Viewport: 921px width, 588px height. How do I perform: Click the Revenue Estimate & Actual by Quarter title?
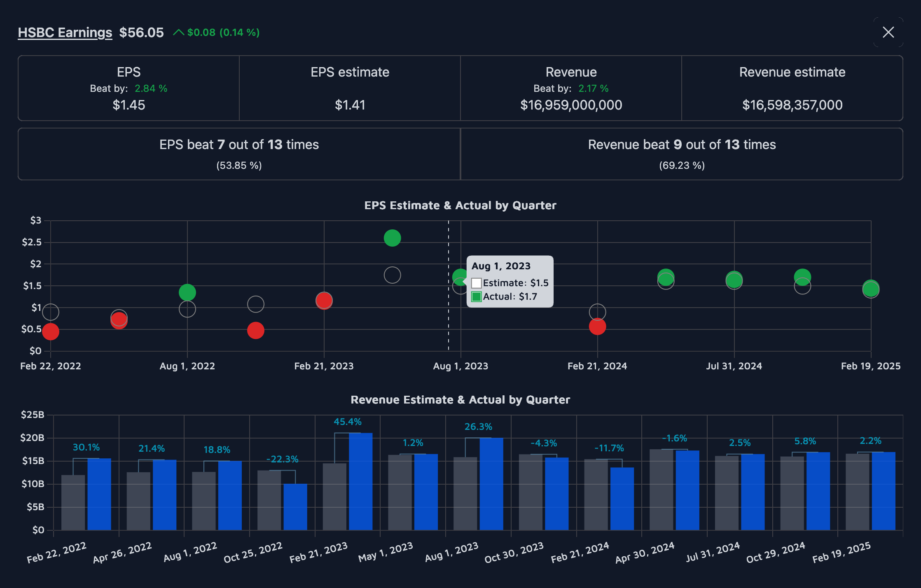pos(460,399)
